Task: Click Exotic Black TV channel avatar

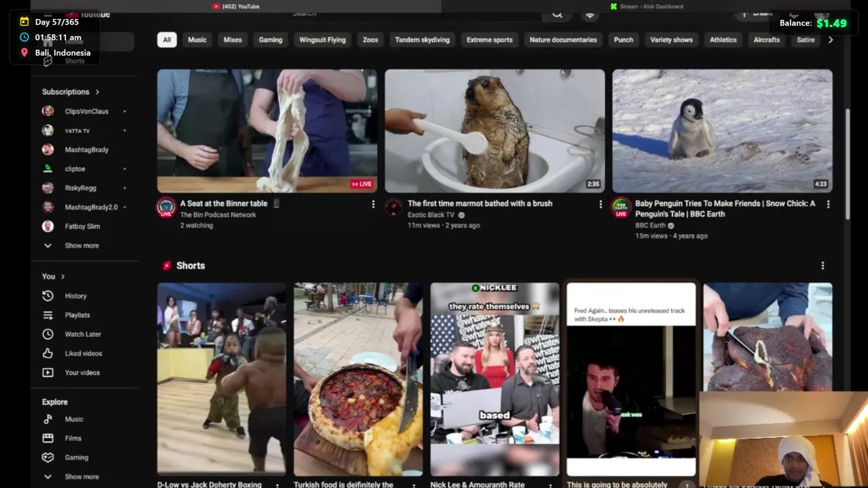Action: tap(393, 207)
